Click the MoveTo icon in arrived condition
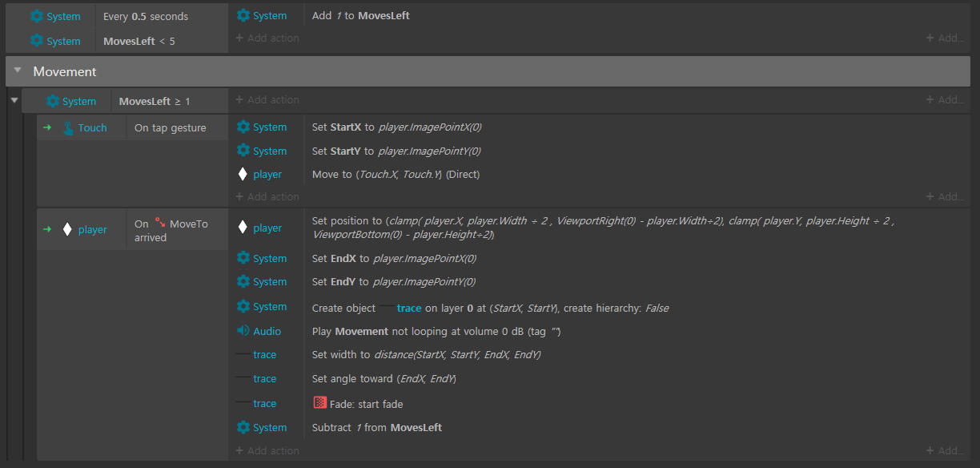Viewport: 980px width, 468px height. click(x=160, y=224)
